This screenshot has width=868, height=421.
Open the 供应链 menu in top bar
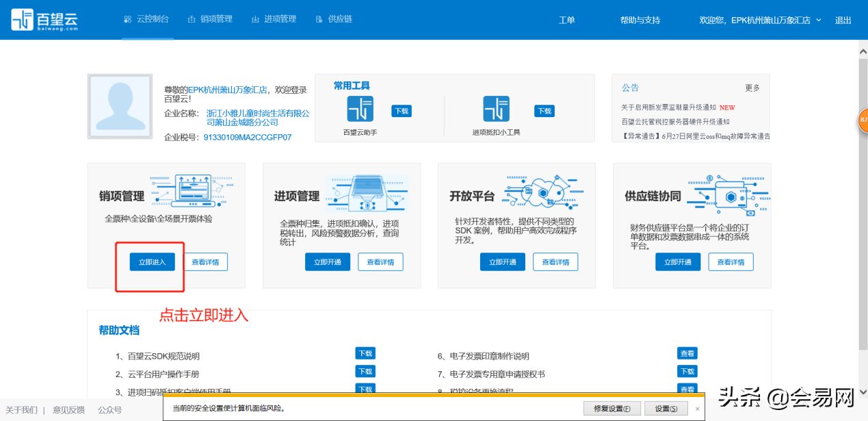(x=334, y=19)
